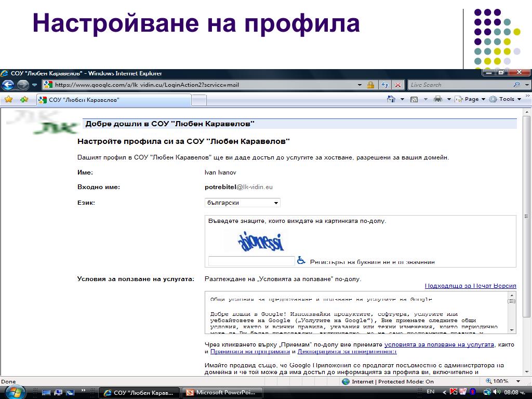Open the Подходяща за Печат Версия link
532x399 pixels.
pos(471,286)
